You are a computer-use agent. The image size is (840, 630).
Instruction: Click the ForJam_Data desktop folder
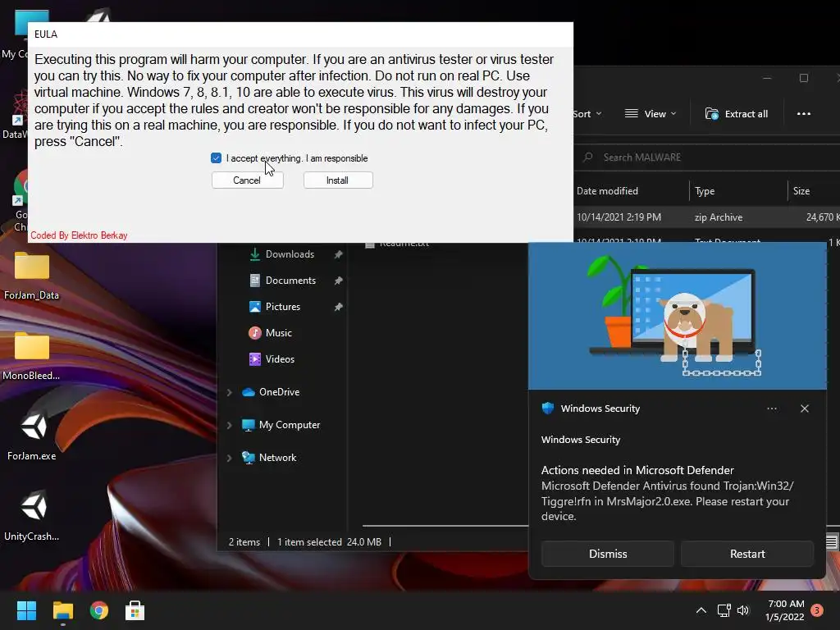(x=32, y=275)
